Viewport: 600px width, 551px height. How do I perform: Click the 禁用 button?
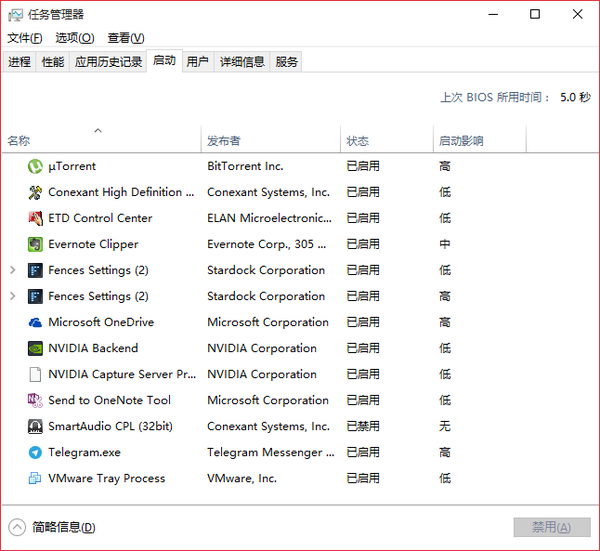[552, 527]
